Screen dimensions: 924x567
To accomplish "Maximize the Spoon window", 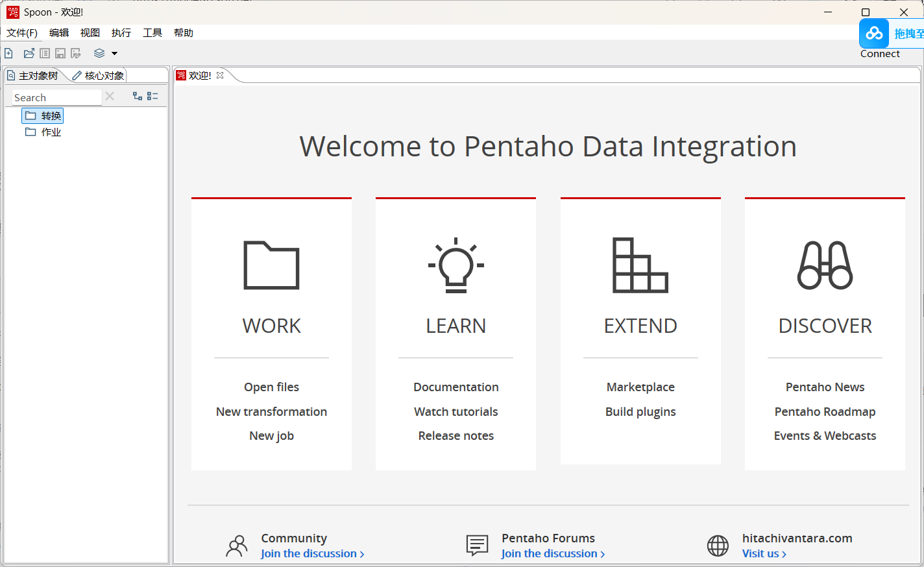I will coord(866,12).
